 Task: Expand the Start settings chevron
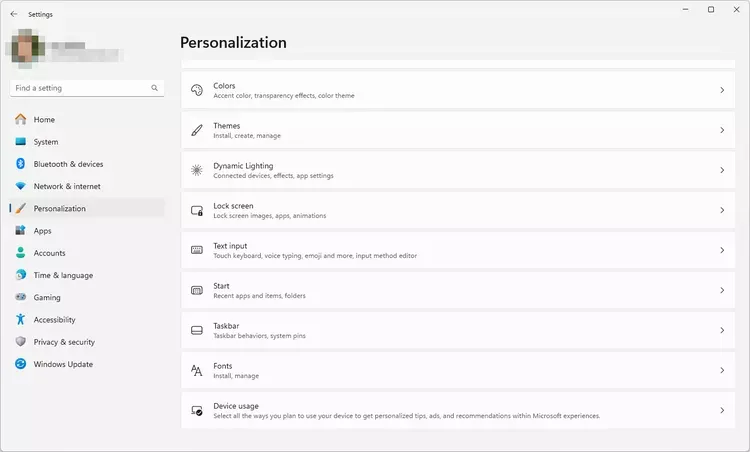point(722,290)
